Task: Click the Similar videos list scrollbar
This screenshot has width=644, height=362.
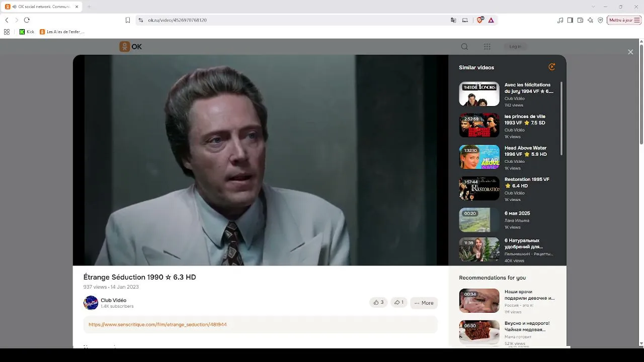Action: [561, 118]
